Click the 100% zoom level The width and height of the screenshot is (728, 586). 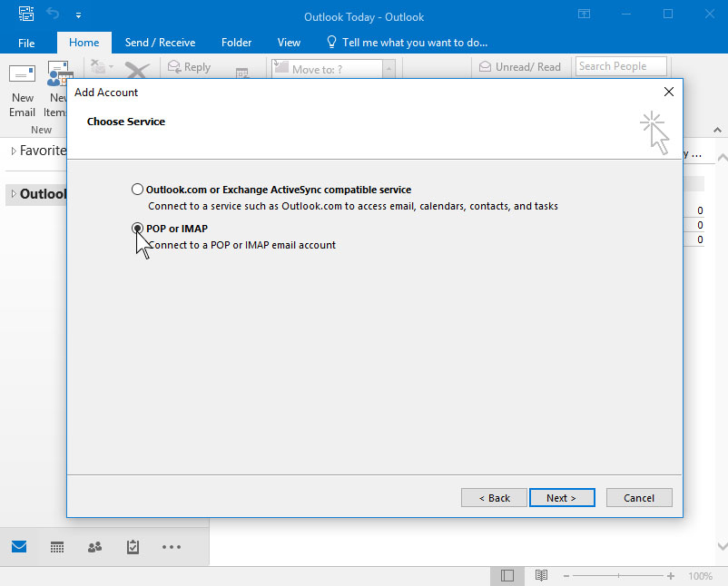pos(700,576)
